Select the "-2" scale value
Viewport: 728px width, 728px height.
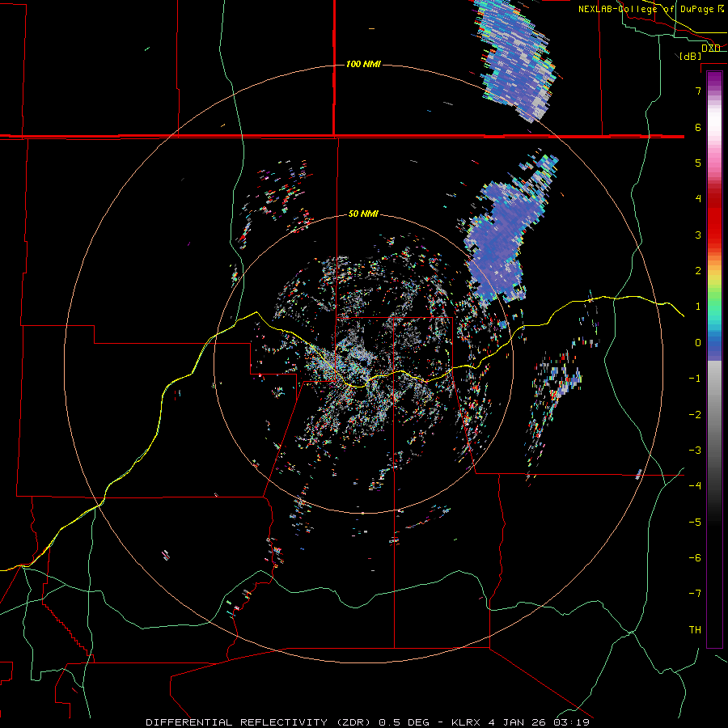point(695,415)
